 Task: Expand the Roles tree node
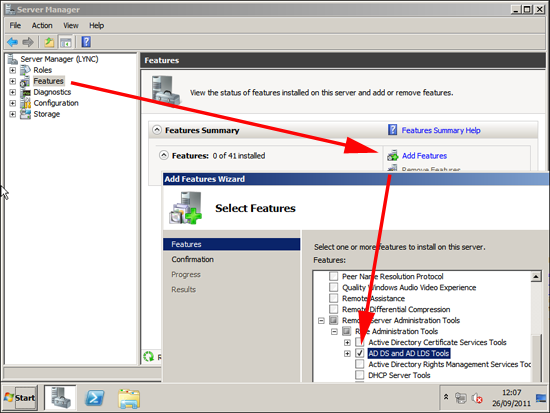point(13,70)
